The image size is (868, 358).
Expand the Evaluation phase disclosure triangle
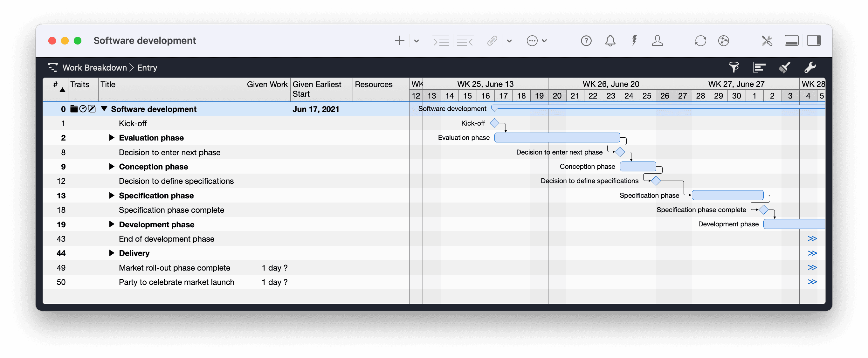(x=112, y=138)
